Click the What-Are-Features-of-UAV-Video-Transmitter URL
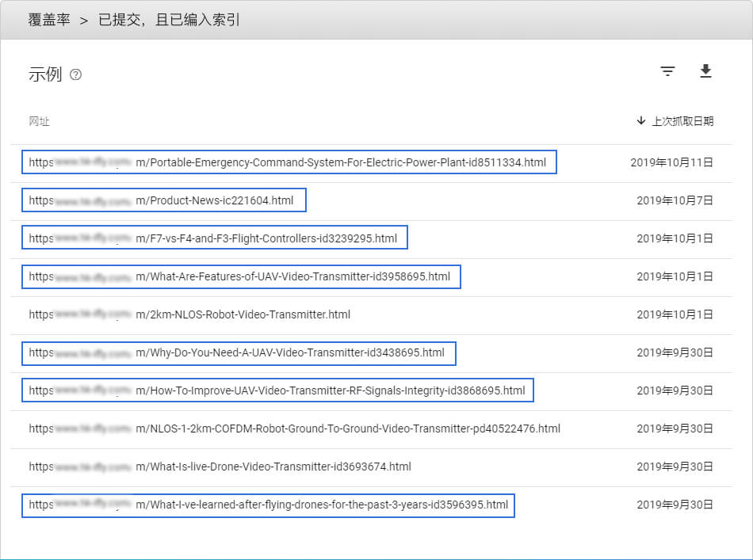 [x=241, y=276]
